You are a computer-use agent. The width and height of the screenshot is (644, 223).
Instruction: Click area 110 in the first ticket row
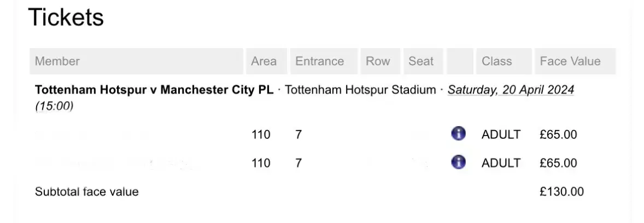click(261, 134)
